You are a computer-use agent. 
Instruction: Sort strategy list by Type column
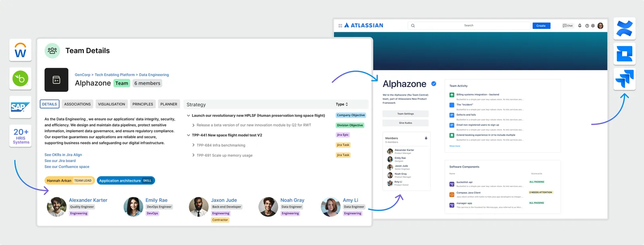coord(342,104)
